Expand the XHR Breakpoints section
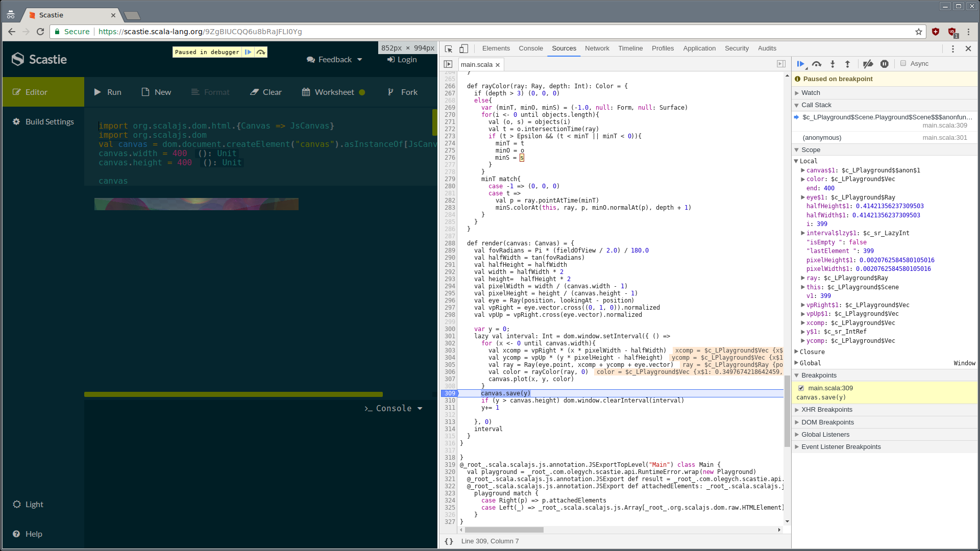Viewport: 980px width, 551px height. [826, 410]
